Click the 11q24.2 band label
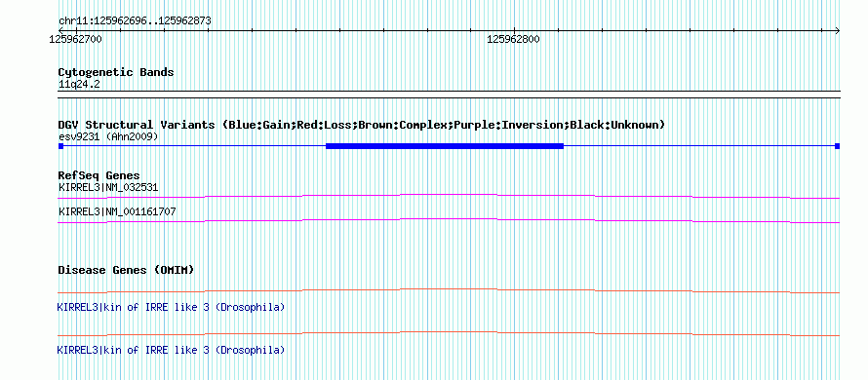 [x=79, y=85]
